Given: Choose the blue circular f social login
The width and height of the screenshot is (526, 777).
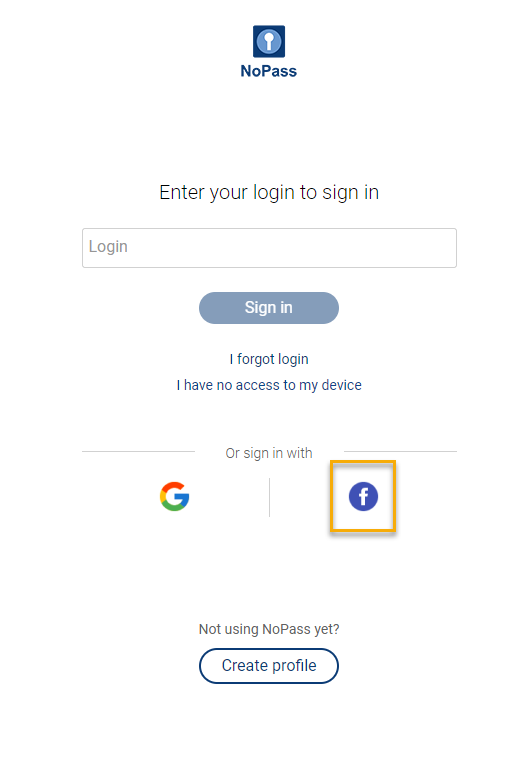Looking at the screenshot, I should pyautogui.click(x=363, y=496).
